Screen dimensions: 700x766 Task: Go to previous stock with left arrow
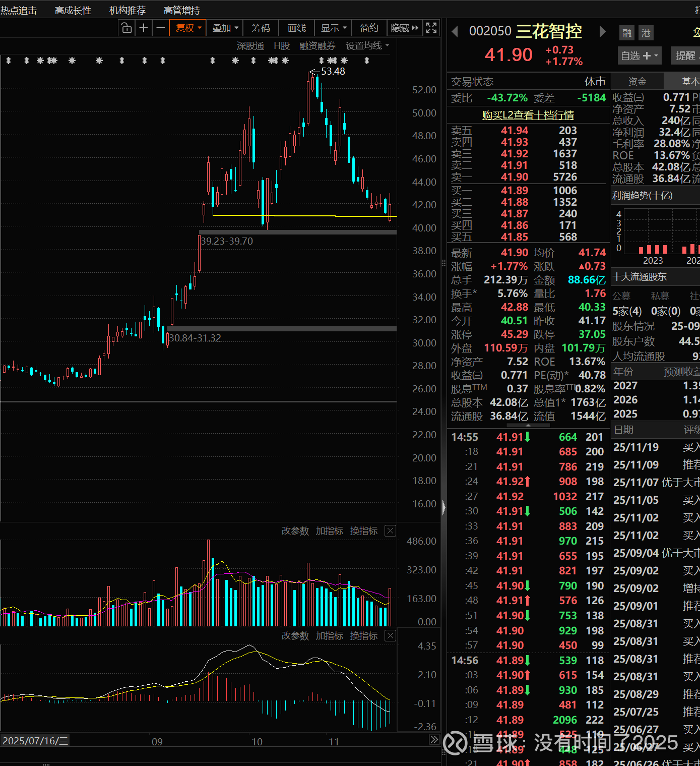(455, 32)
